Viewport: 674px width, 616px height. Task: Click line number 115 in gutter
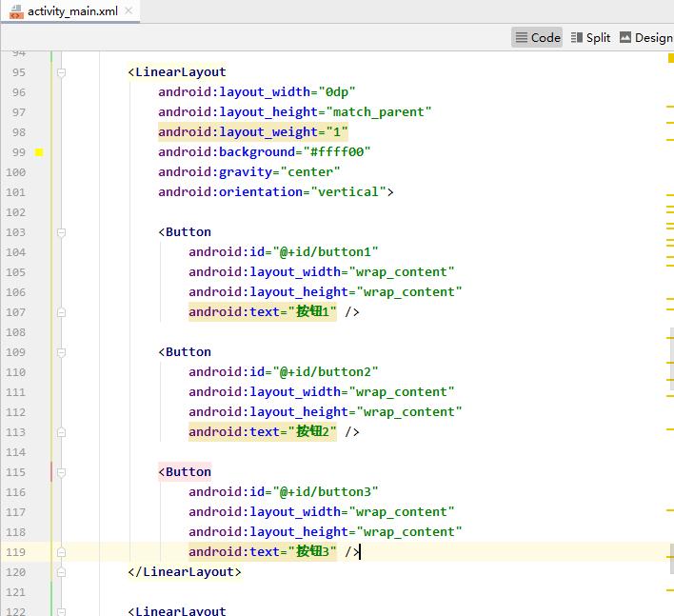[15, 472]
